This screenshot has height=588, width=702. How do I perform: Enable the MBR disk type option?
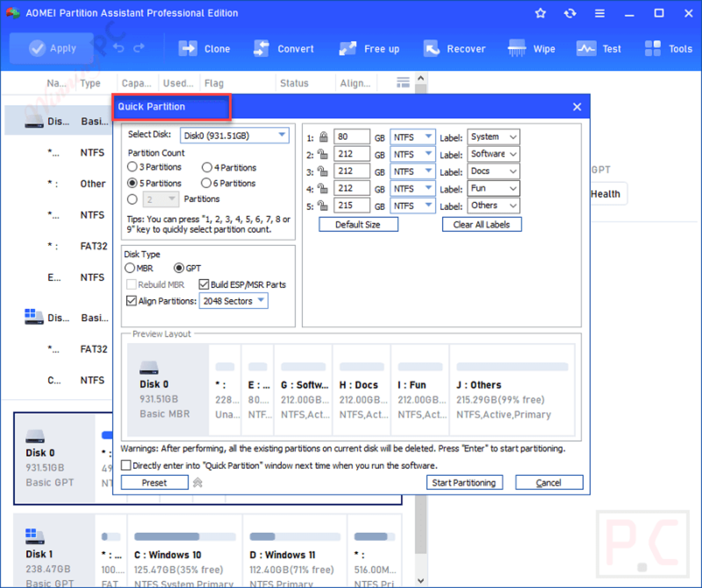tap(130, 268)
